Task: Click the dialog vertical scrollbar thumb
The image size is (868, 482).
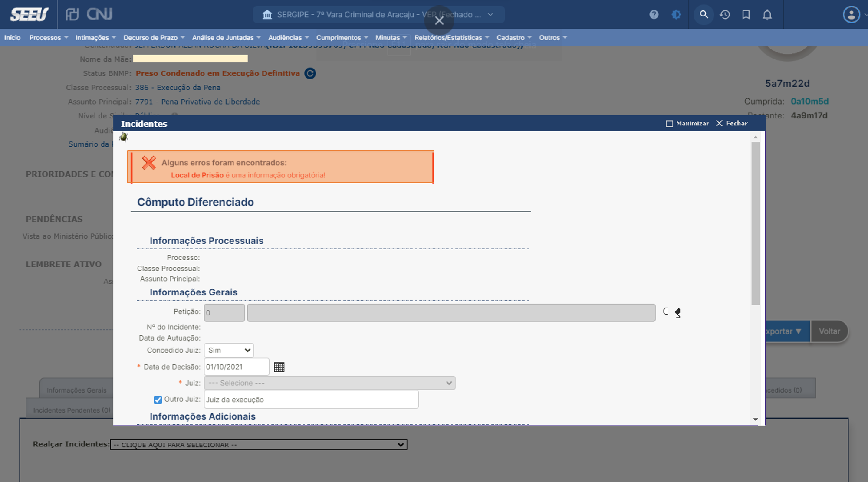Action: tap(756, 223)
